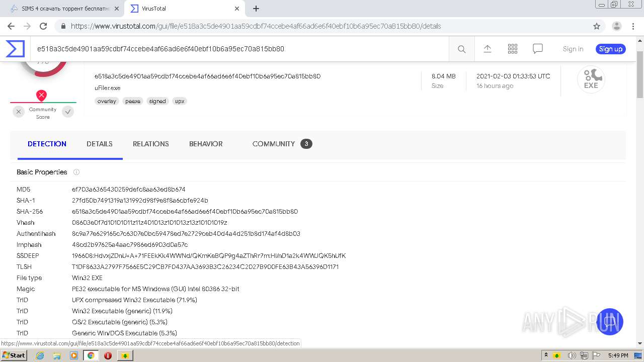
Task: Click the site lock icon
Action: coord(63,26)
